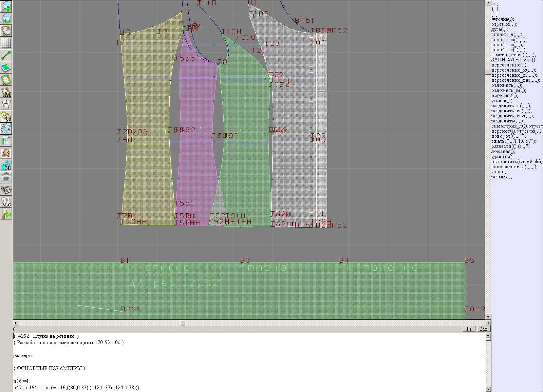Image resolution: width=543 pixels, height=392 pixels.
Task: Select the line segment measuring tool
Action: pyautogui.click(x=6, y=55)
